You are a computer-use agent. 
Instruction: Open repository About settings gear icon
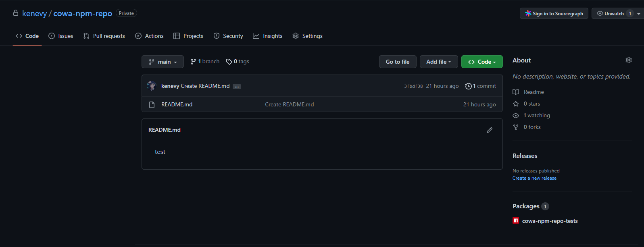pyautogui.click(x=628, y=60)
